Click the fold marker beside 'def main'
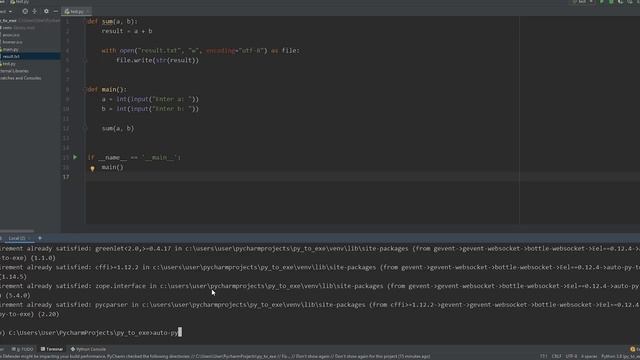640x360 pixels. (x=84, y=89)
